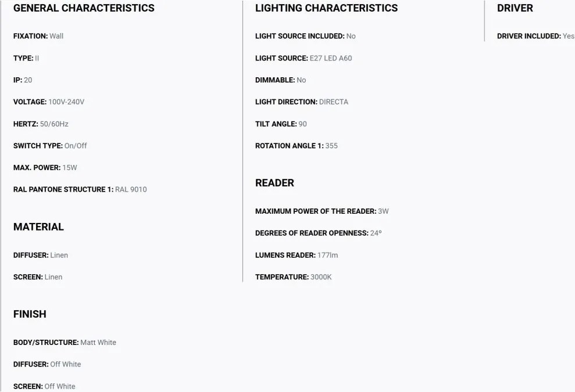Select the Voltage 100V-240V entry
Viewport: 575px width, 392px height.
coord(49,102)
